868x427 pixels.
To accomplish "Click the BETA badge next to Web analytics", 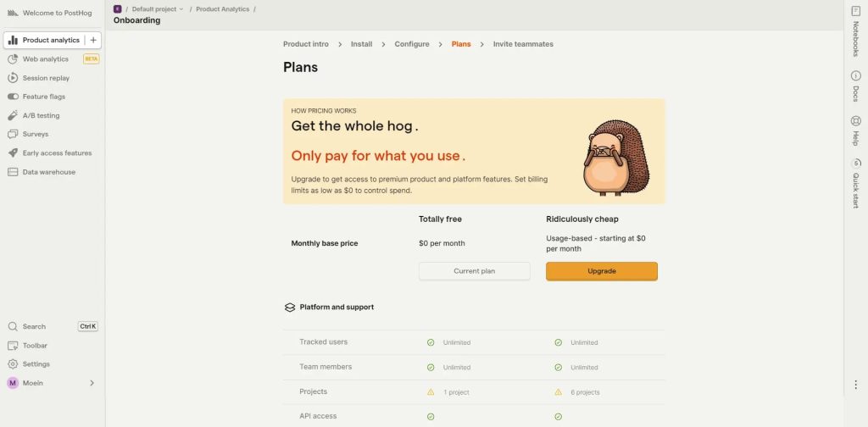I will [x=92, y=59].
